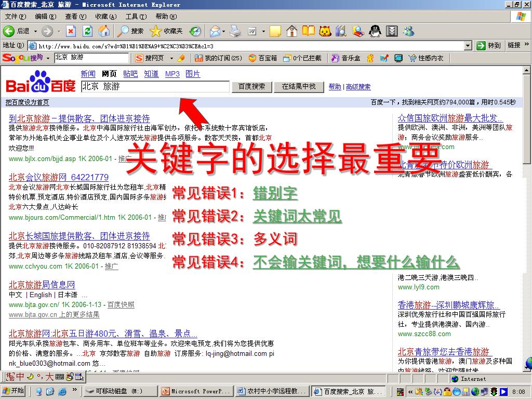The image size is (532, 399).
Task: Switch to Baidu 新闻 tab
Action: point(88,74)
